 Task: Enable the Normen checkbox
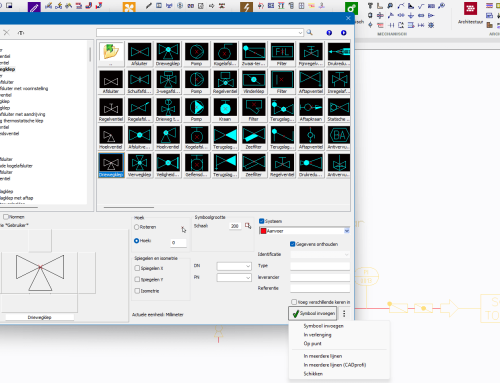click(6, 217)
